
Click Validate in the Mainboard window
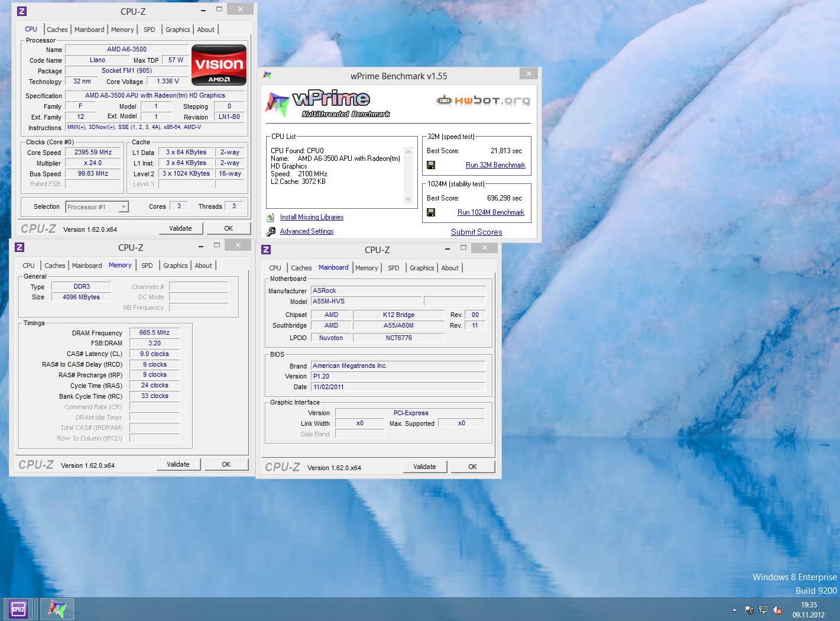424,467
